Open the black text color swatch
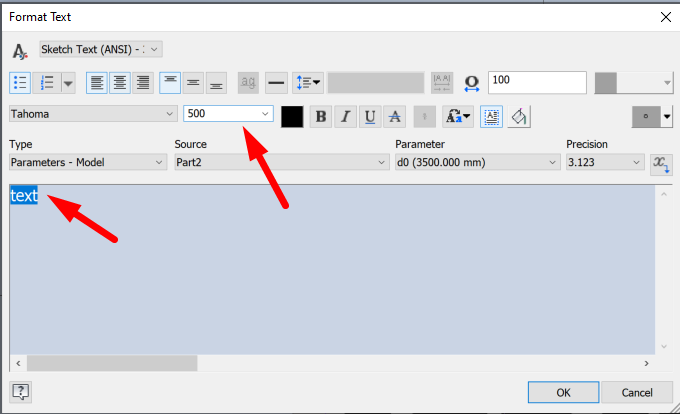 coord(292,116)
